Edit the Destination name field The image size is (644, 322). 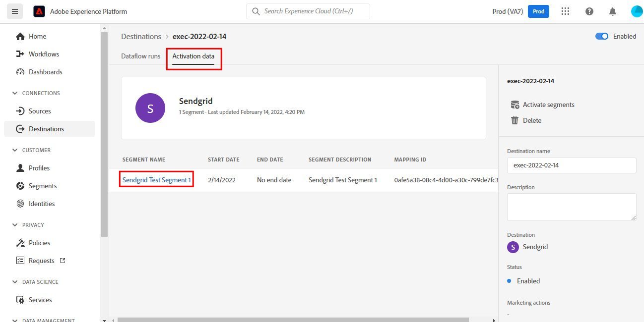(x=572, y=165)
